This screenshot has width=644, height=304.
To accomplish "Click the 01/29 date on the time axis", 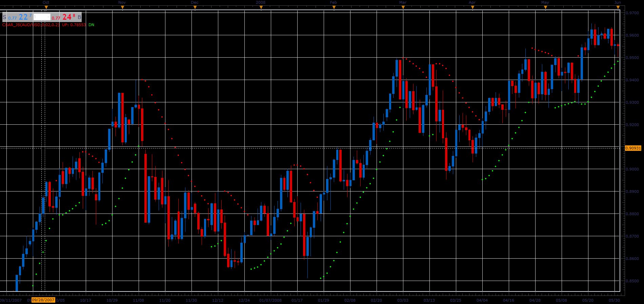I will [323, 300].
